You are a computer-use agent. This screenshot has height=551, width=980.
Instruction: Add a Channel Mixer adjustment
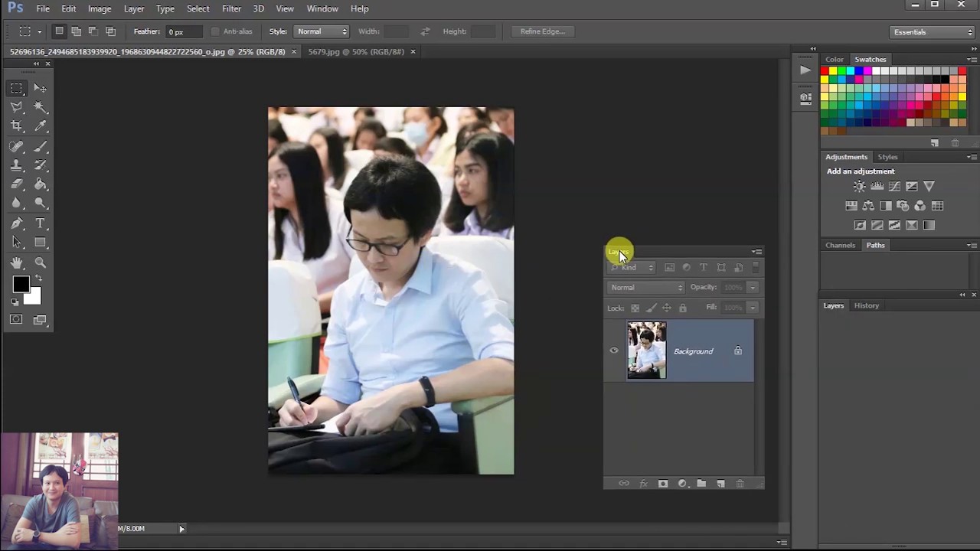(x=920, y=206)
